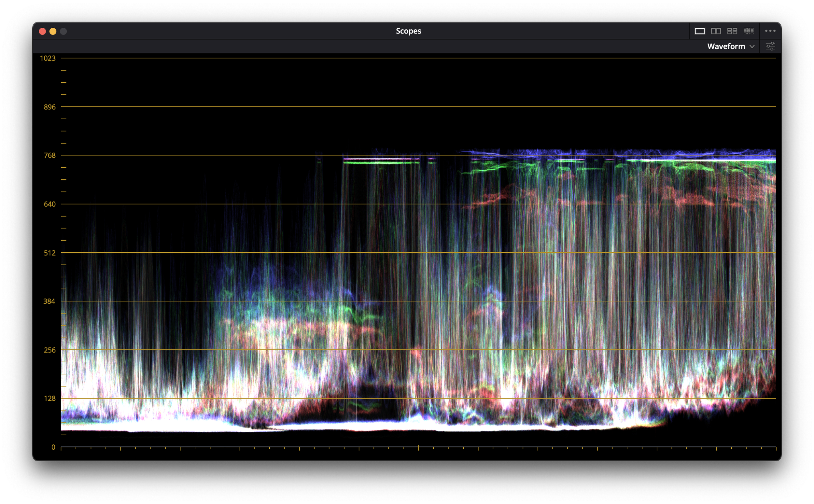Click the 384 scale label
The width and height of the screenshot is (814, 504).
point(49,301)
